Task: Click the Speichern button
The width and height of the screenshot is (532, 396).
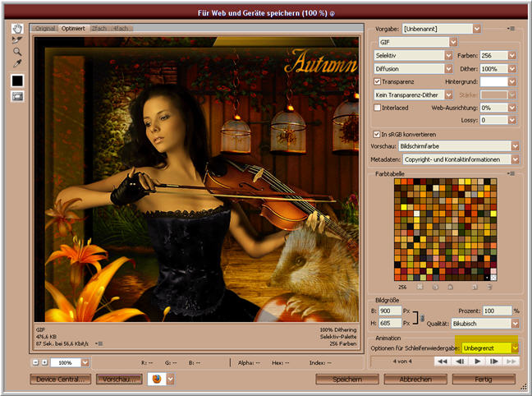Action: pos(347,380)
